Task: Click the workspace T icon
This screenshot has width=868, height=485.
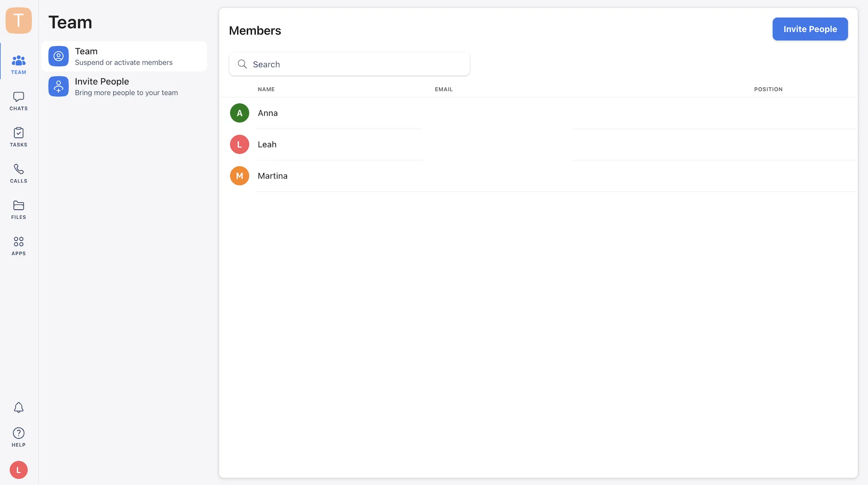Action: pyautogui.click(x=18, y=21)
